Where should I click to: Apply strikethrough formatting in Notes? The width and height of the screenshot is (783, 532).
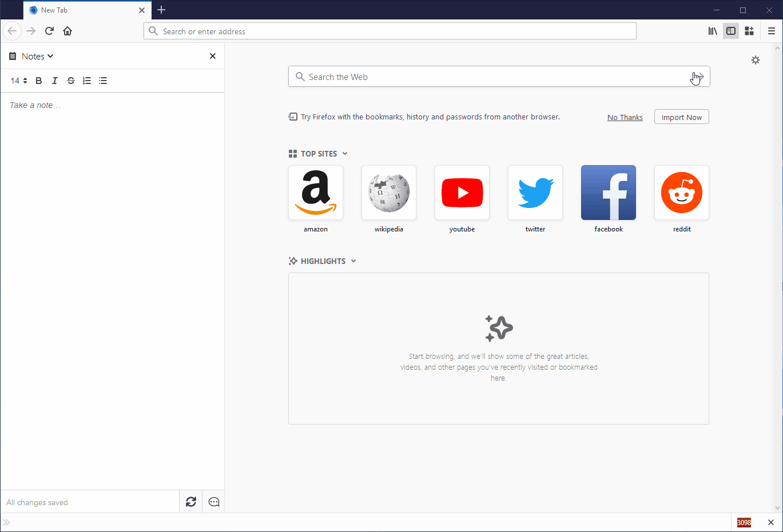[x=70, y=81]
